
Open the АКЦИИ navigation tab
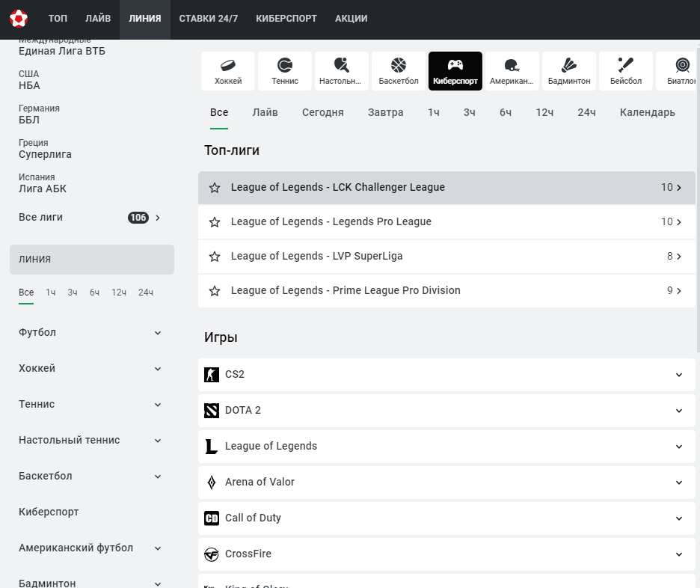pyautogui.click(x=351, y=19)
